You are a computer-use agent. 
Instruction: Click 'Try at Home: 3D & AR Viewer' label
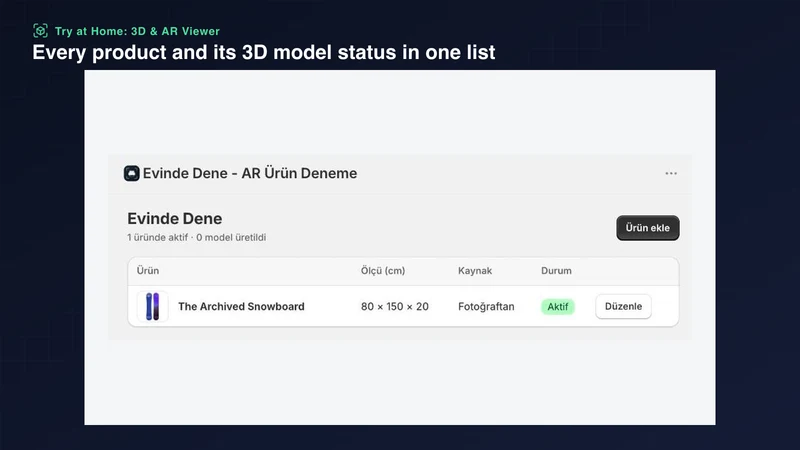[137, 31]
